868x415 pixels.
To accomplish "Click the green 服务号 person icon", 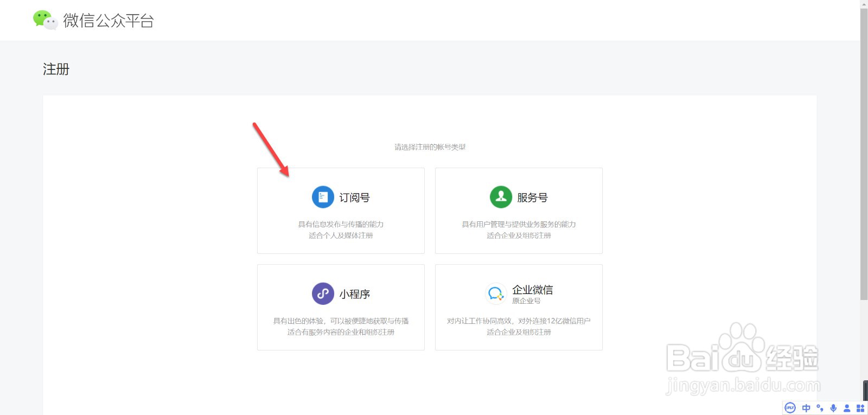I will coord(501,197).
